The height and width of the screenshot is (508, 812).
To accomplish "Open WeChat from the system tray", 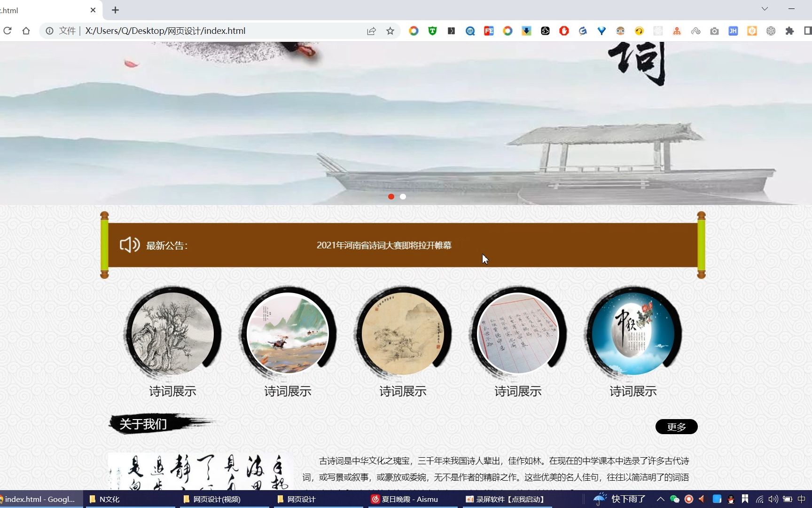I will [x=674, y=499].
